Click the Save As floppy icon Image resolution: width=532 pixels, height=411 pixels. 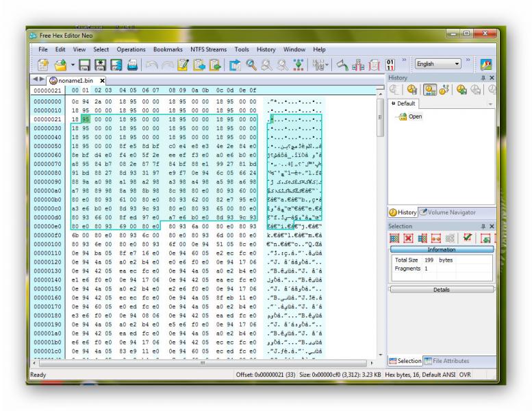100,64
